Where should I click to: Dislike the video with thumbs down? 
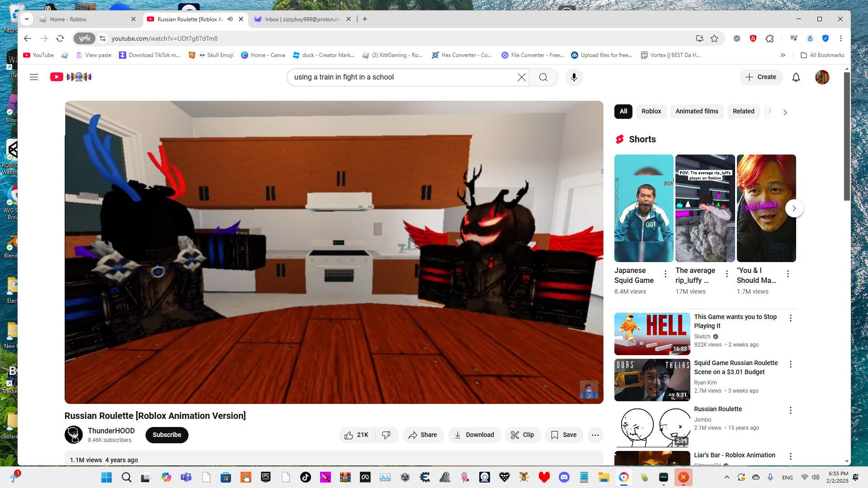pos(386,435)
